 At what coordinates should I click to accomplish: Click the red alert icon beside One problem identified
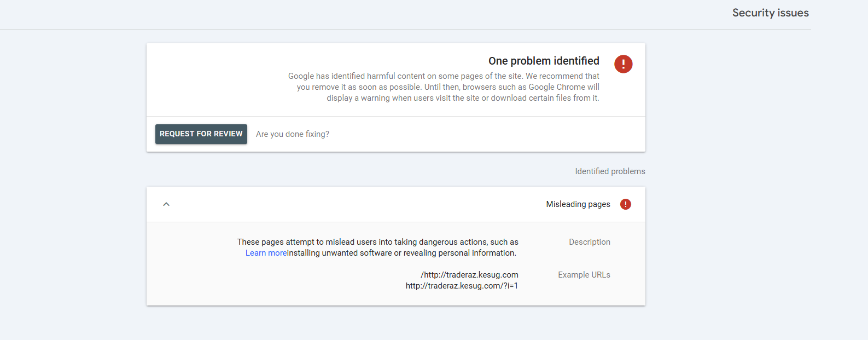click(x=623, y=64)
